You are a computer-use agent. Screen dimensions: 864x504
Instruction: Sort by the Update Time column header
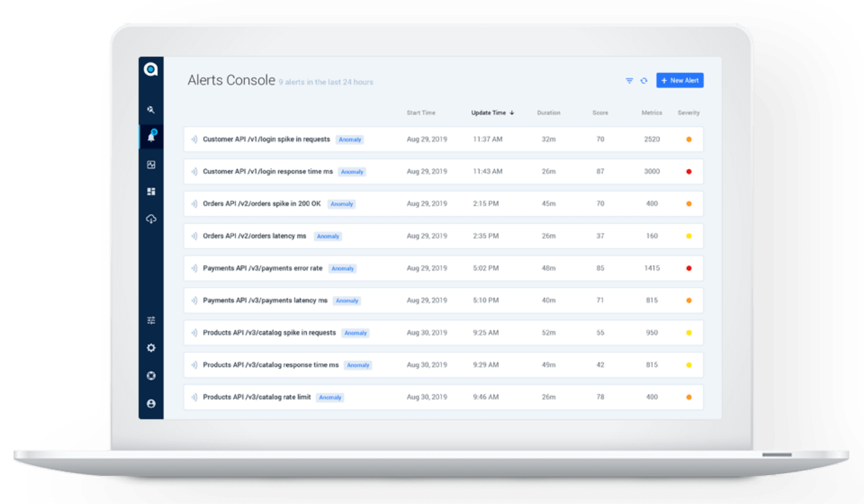pyautogui.click(x=492, y=113)
